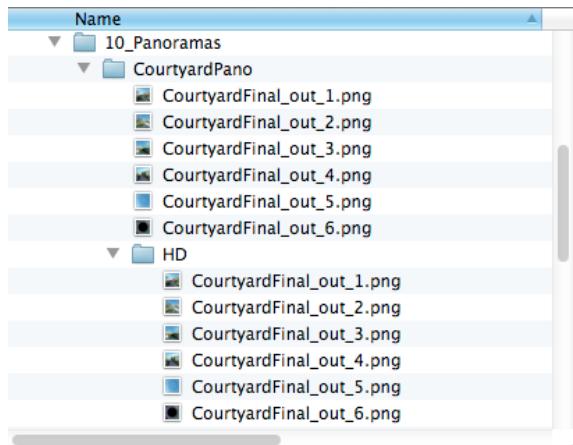
Task: Sort by the Name column header
Action: coord(275,19)
